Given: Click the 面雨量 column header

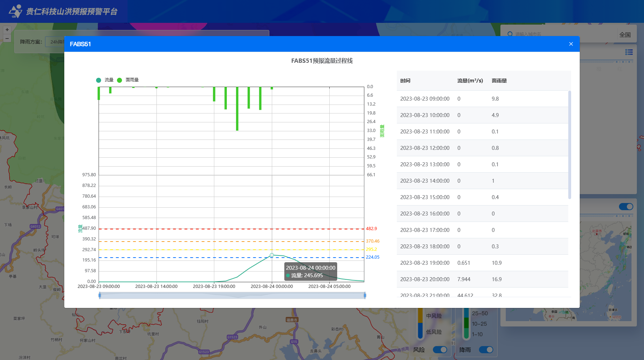Looking at the screenshot, I should tap(499, 81).
